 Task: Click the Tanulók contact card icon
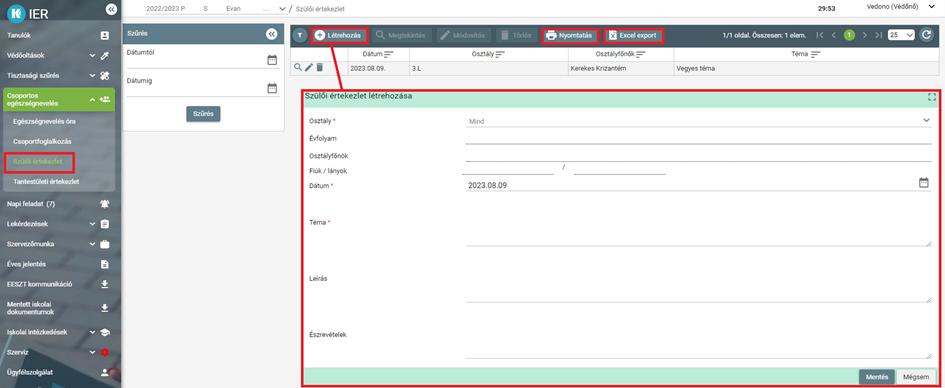pyautogui.click(x=105, y=36)
